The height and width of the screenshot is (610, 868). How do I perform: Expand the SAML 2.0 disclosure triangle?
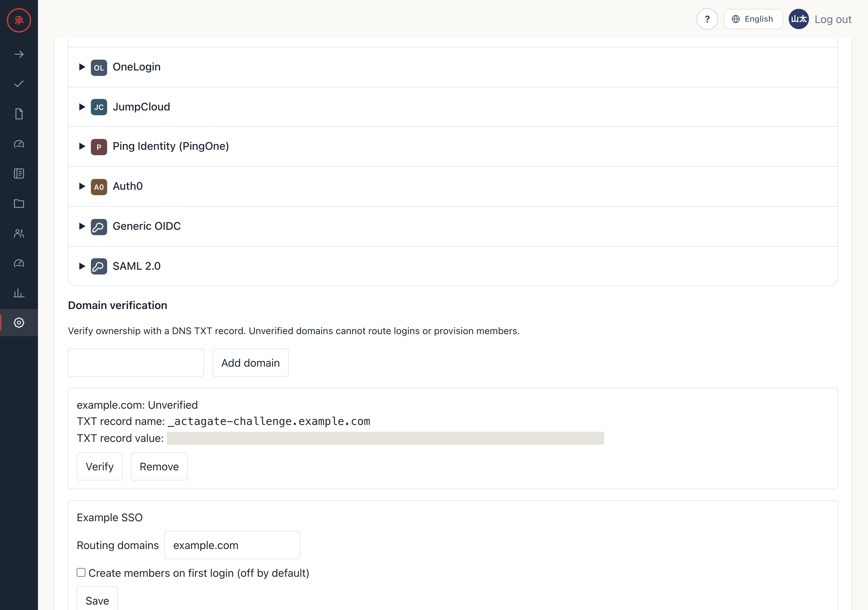[x=82, y=266]
